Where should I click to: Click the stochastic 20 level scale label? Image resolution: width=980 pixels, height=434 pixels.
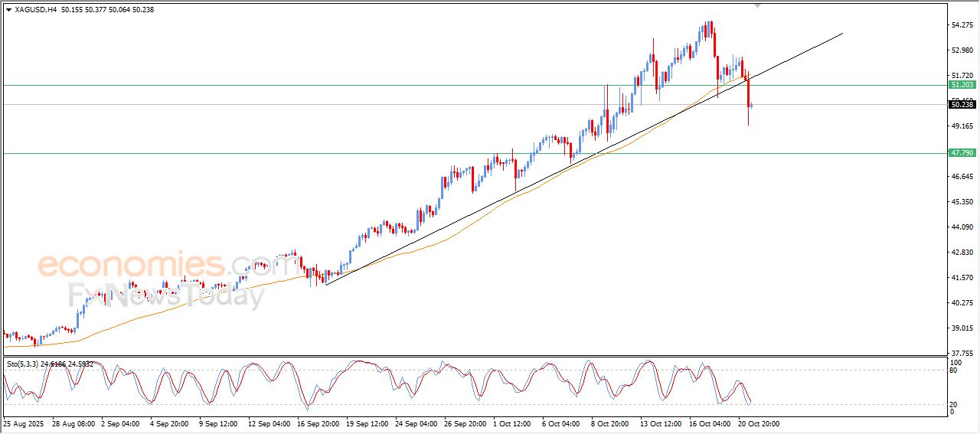coord(954,404)
